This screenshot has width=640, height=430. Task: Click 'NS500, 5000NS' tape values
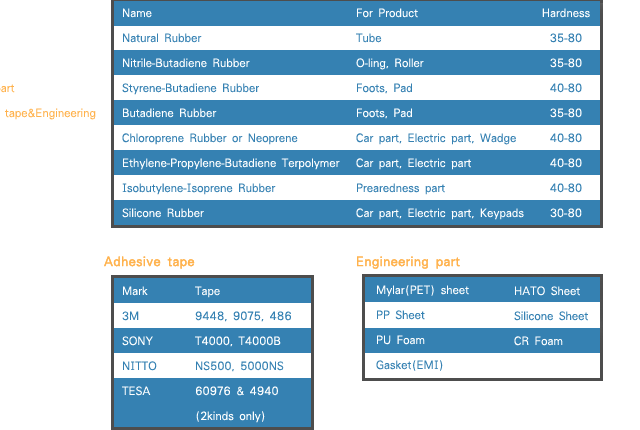(x=239, y=366)
